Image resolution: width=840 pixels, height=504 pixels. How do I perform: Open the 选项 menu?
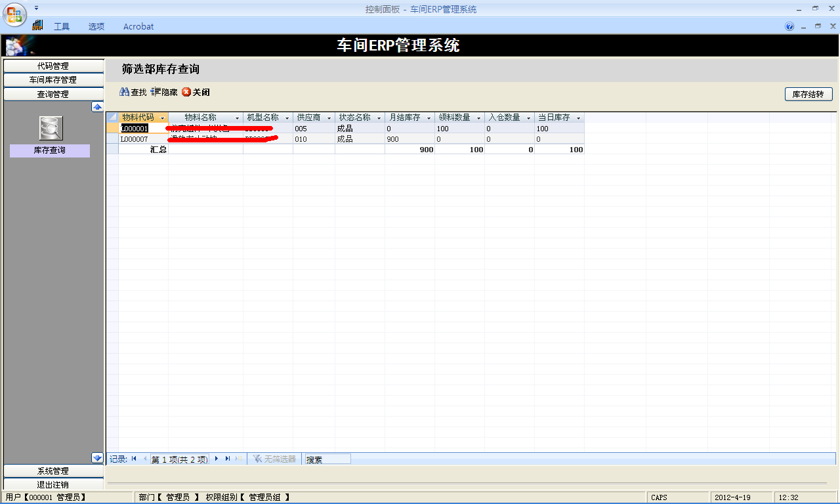[x=96, y=26]
